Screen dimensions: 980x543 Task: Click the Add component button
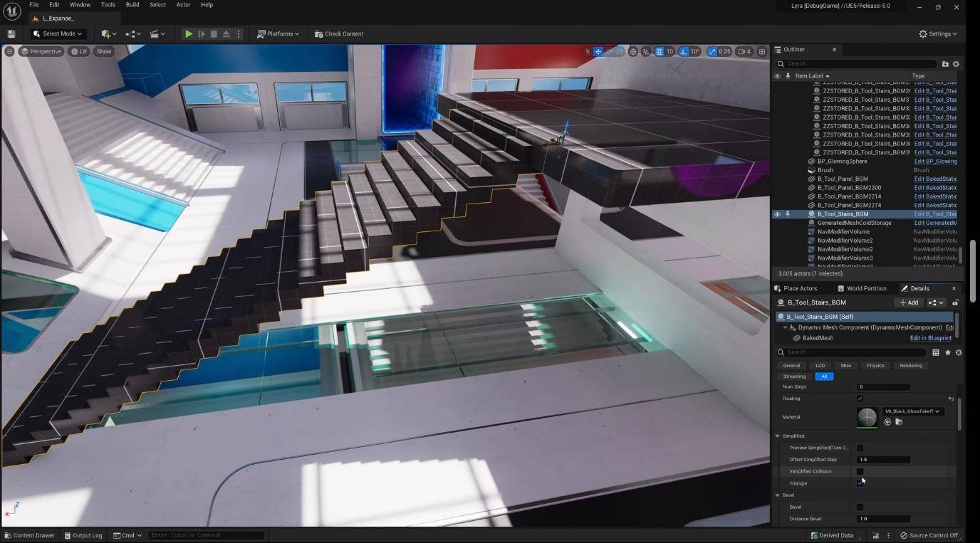point(908,302)
